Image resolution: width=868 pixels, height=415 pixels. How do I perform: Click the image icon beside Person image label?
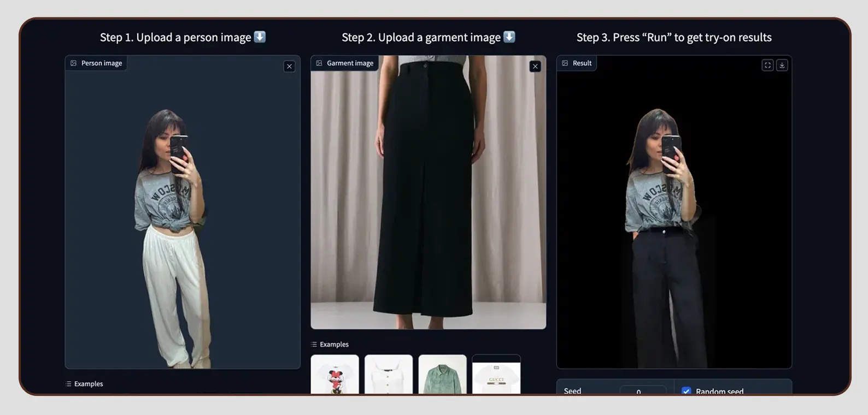(74, 63)
